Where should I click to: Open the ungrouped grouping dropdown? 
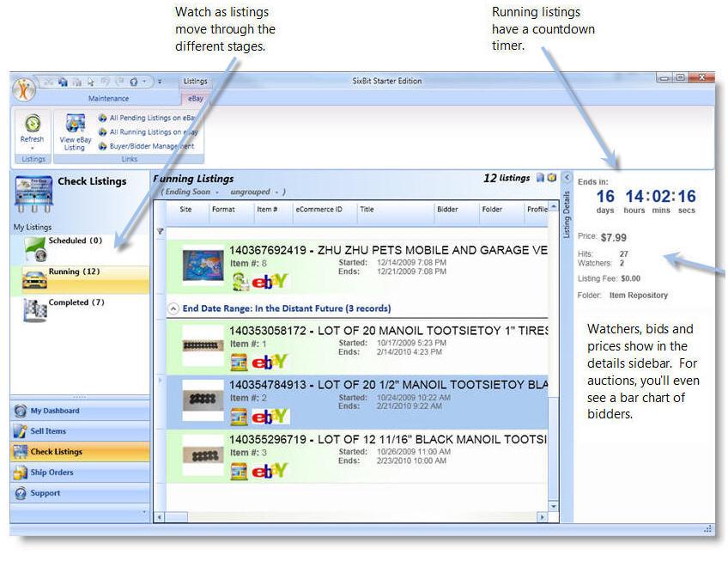coord(276,192)
